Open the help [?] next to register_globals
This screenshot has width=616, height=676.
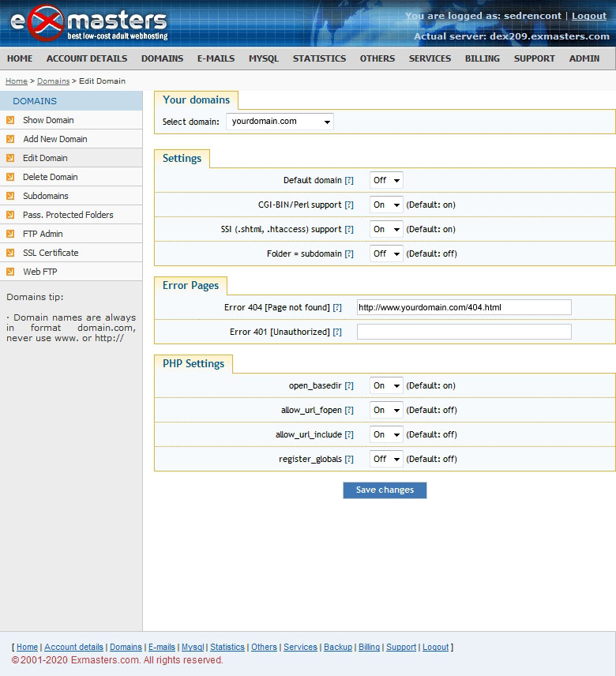coord(349,459)
